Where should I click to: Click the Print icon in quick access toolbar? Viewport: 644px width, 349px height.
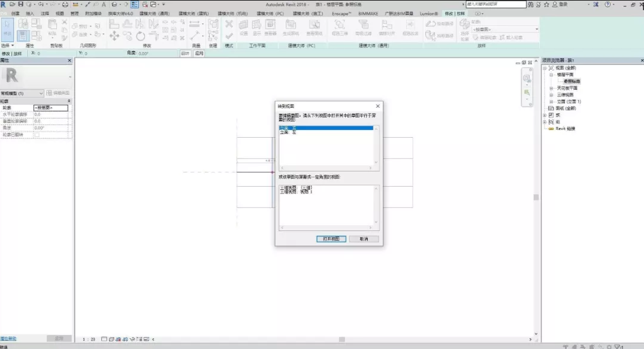(x=65, y=4)
